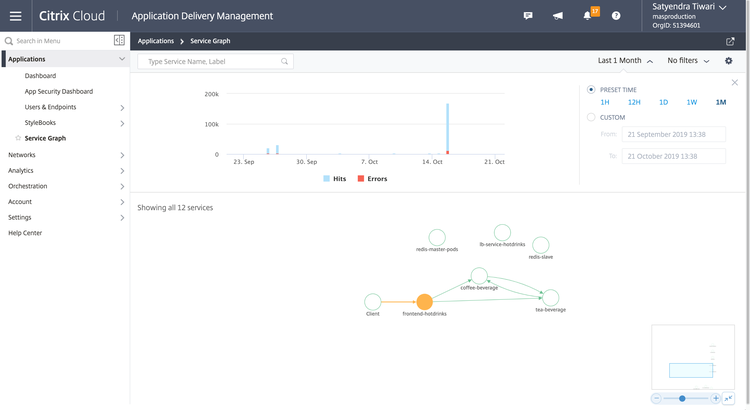Image resolution: width=750 pixels, height=410 pixels.
Task: Zoom in the graph with plus icon
Action: (716, 399)
